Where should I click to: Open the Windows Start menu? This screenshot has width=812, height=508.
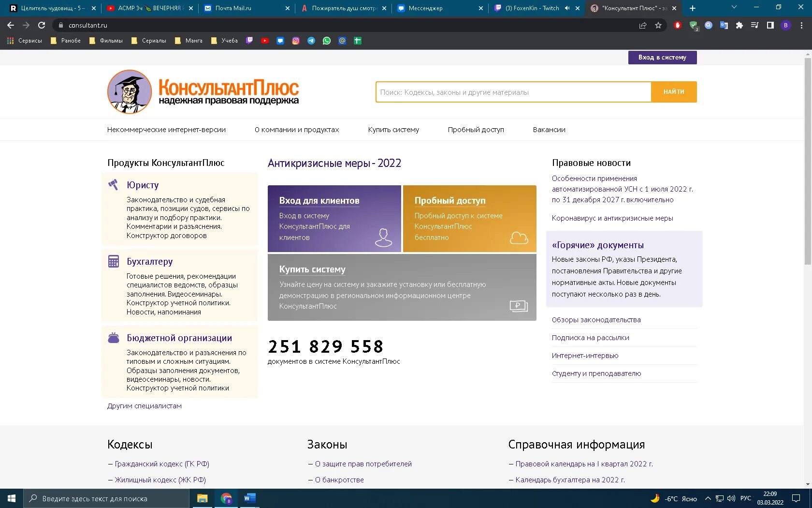pyautogui.click(x=12, y=498)
